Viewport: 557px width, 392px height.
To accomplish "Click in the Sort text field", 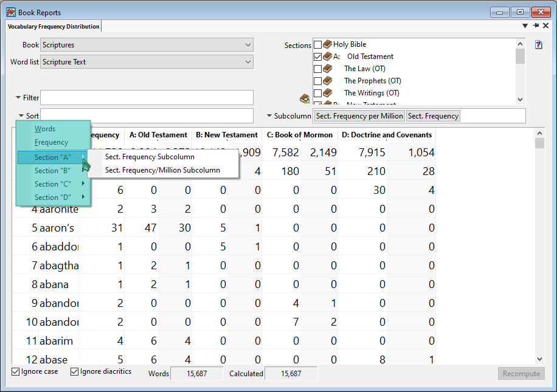I will [147, 116].
